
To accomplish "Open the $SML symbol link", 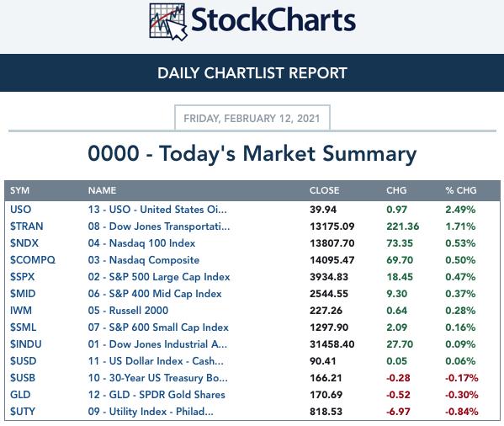I will click(x=23, y=327).
